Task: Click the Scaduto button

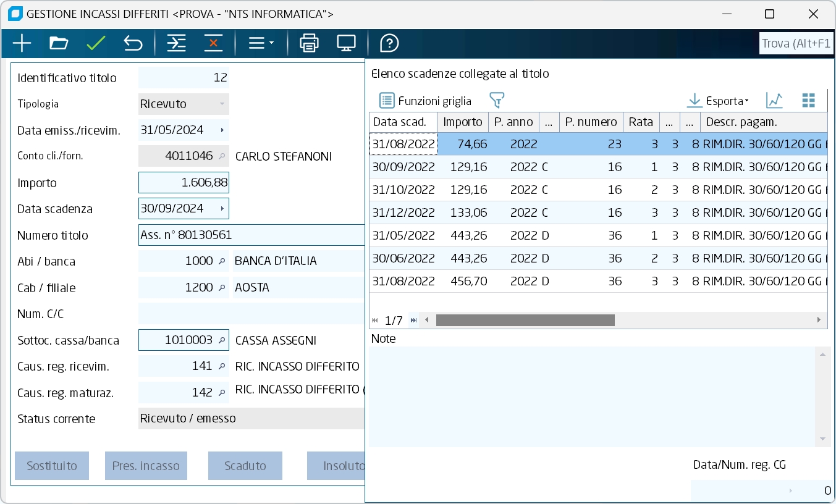Action: (x=245, y=466)
